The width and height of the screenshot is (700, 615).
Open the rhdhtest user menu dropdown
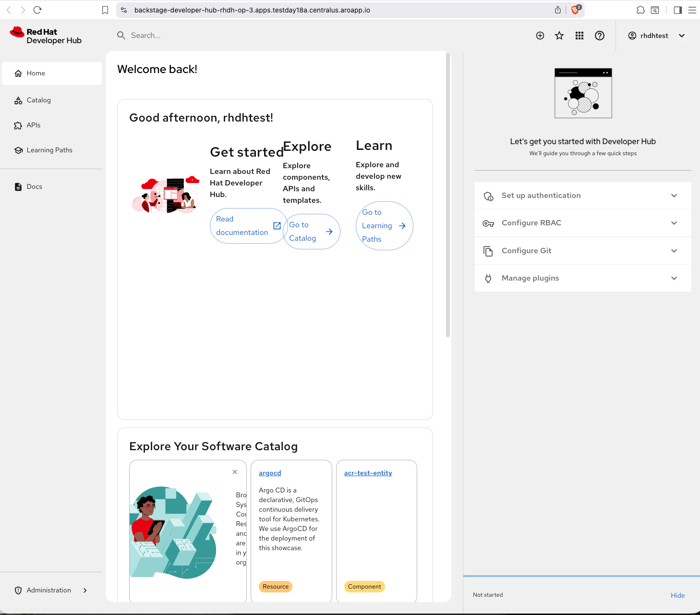(x=657, y=36)
